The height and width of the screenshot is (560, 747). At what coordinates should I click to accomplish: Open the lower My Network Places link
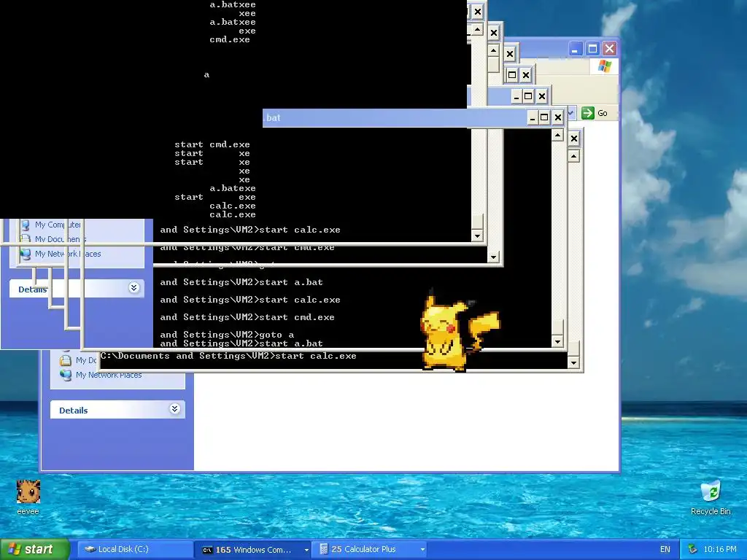109,376
